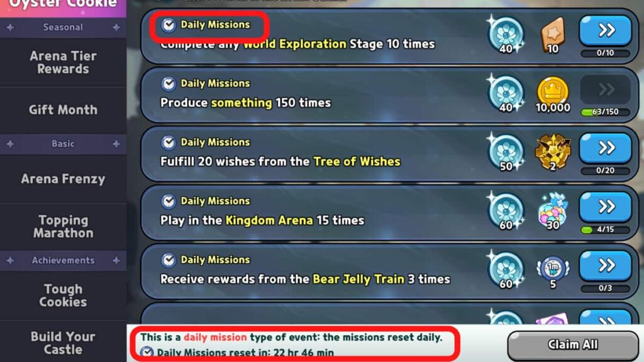
Task: Go to Tree of Wishes via the blue arrow button
Action: pos(605,148)
